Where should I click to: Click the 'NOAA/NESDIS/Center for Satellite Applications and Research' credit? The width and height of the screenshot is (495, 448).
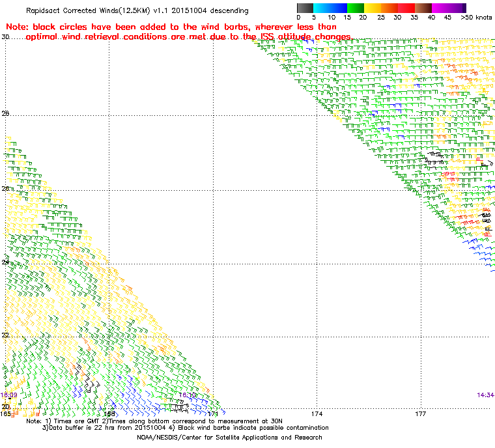(229, 438)
